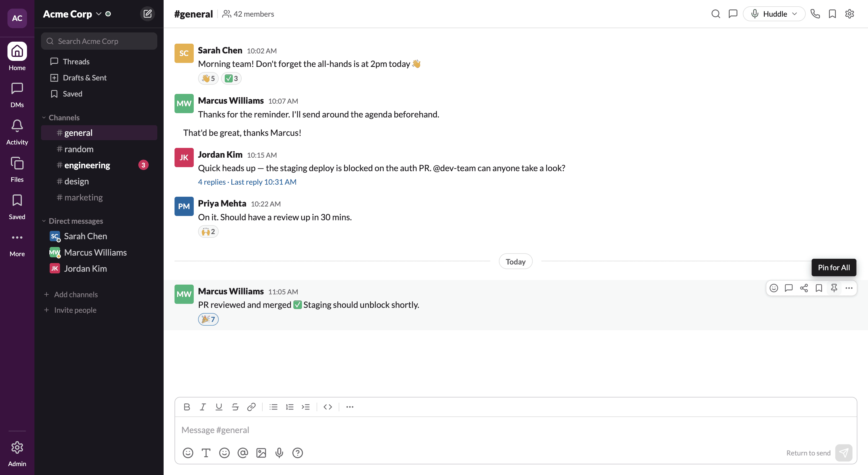Switch to #marketing channel
Image resolution: width=868 pixels, height=475 pixels.
(99, 197)
